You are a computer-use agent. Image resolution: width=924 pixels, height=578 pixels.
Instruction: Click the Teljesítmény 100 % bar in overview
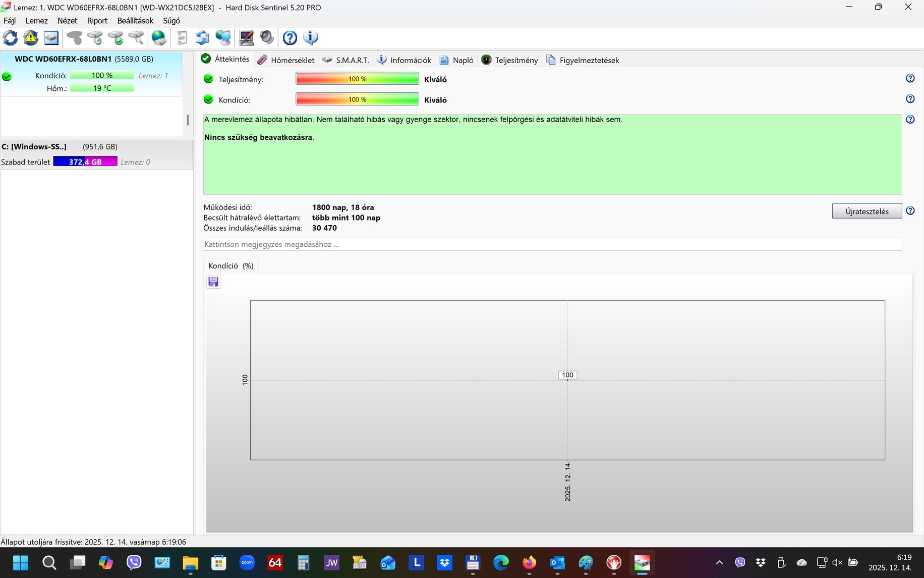pos(357,79)
